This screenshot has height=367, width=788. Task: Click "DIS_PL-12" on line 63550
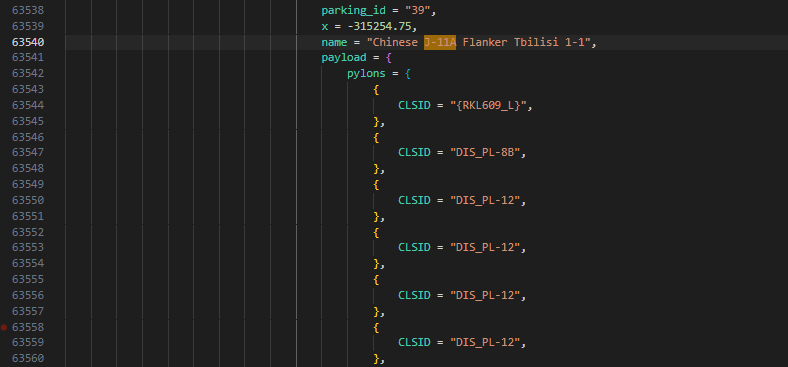pos(485,200)
